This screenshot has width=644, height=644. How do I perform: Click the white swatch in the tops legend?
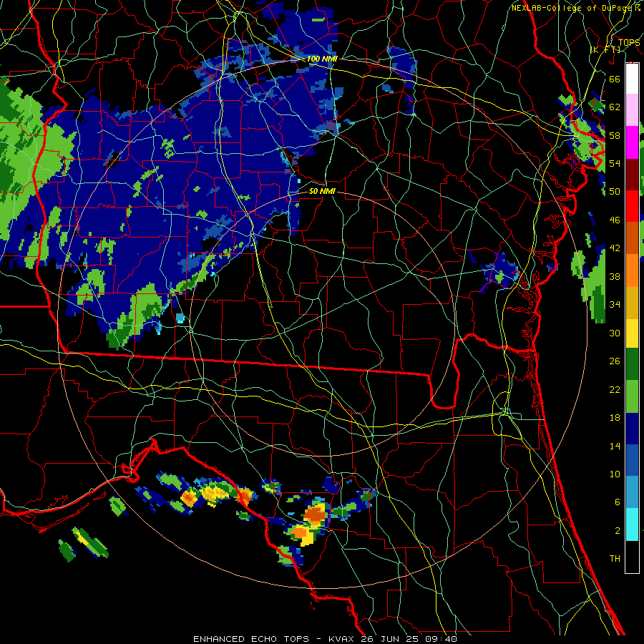coord(632,79)
